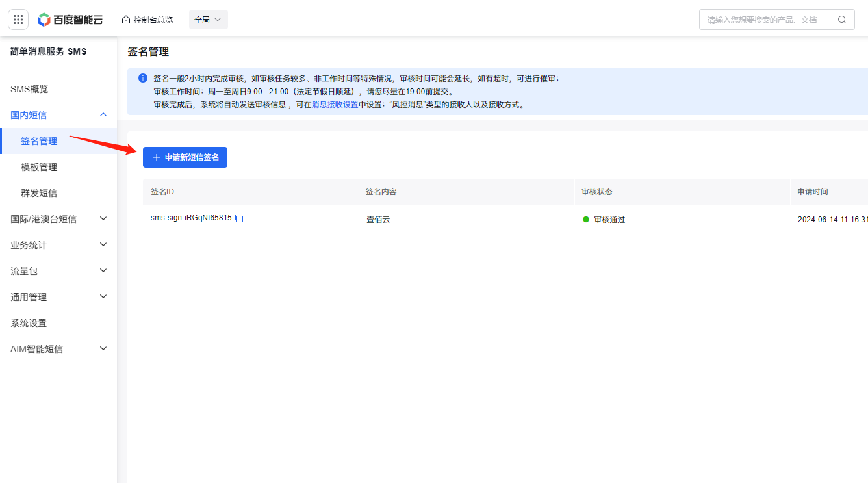
Task: Select 模板管理 in the sidebar
Action: [39, 167]
